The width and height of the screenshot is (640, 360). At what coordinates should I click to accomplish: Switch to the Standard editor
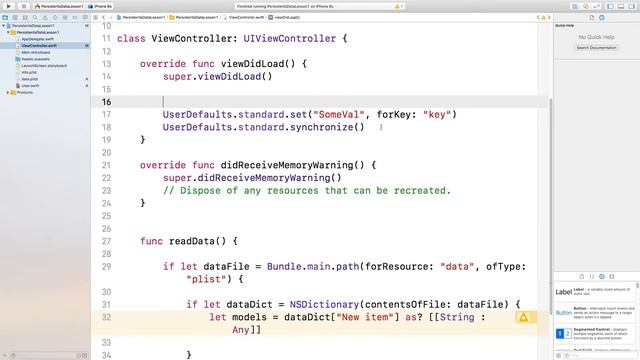575,6
